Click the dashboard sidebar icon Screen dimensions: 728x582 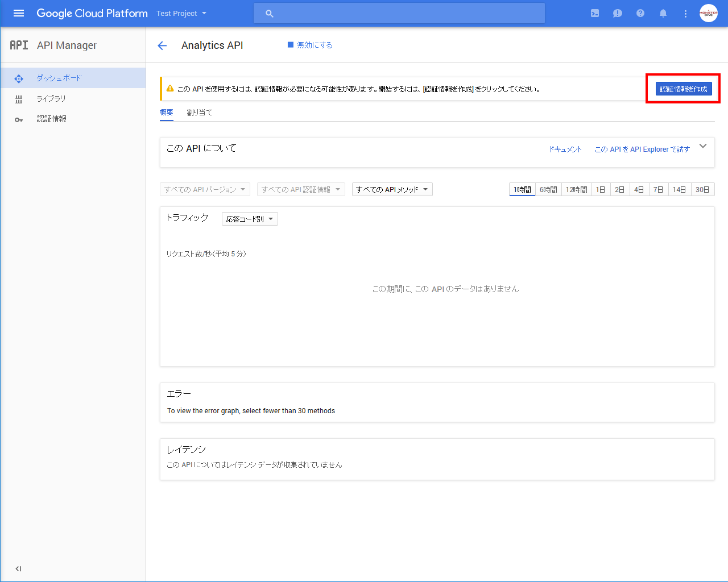tap(19, 78)
